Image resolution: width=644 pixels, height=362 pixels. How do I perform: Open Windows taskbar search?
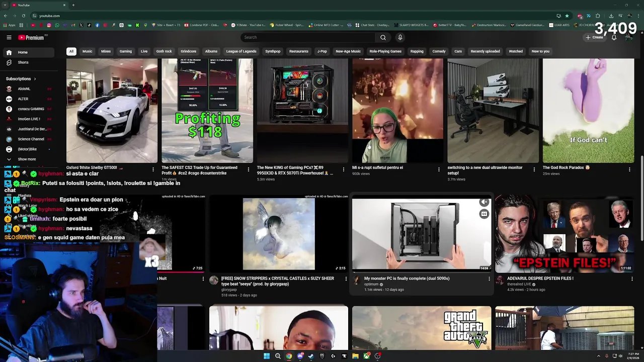(278, 356)
